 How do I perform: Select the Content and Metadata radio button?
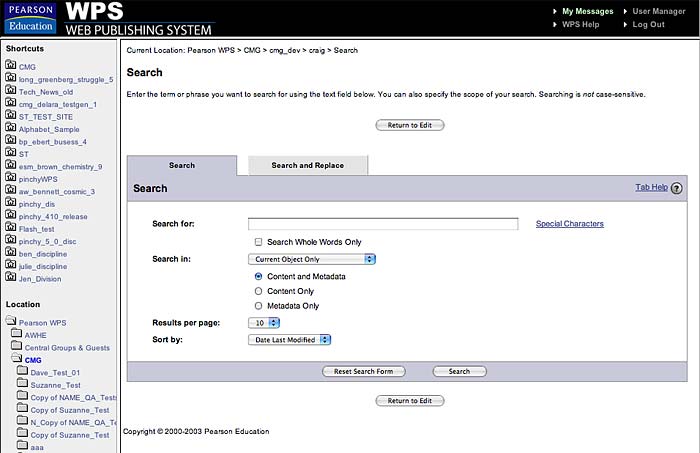[x=258, y=276]
